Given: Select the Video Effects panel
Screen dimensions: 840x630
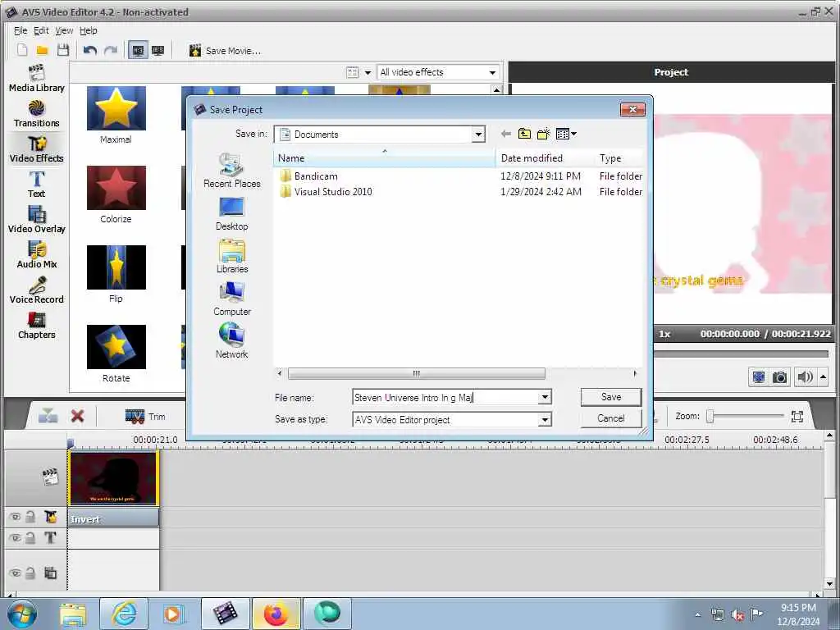Looking at the screenshot, I should (36, 149).
